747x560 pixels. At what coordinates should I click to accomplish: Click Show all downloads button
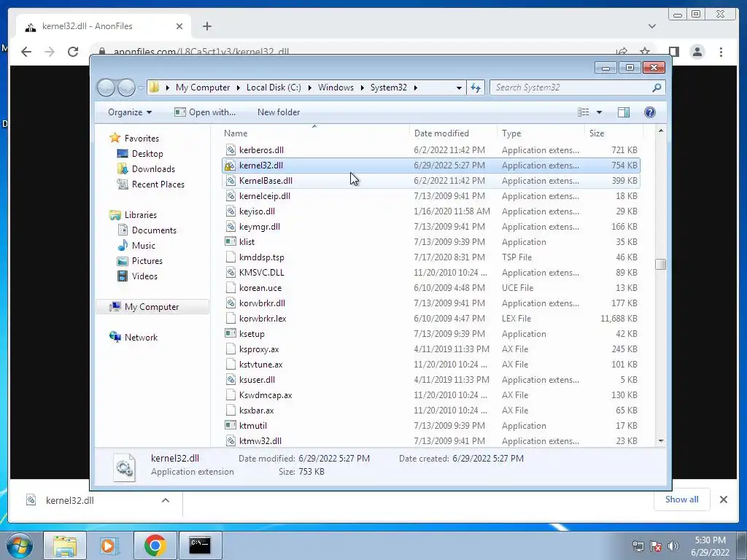(x=682, y=499)
